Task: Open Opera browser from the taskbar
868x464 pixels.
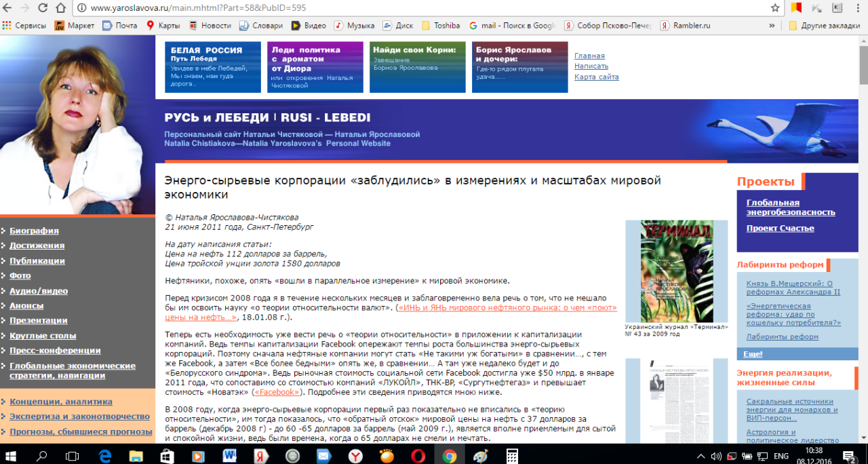Action: 418,455
